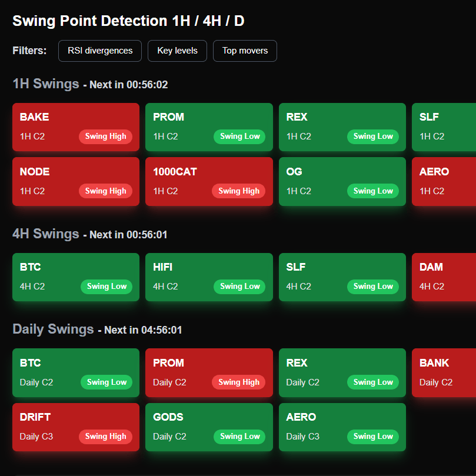476x476 pixels.
Task: Open the SLF 4H C2 card
Action: coord(342,277)
